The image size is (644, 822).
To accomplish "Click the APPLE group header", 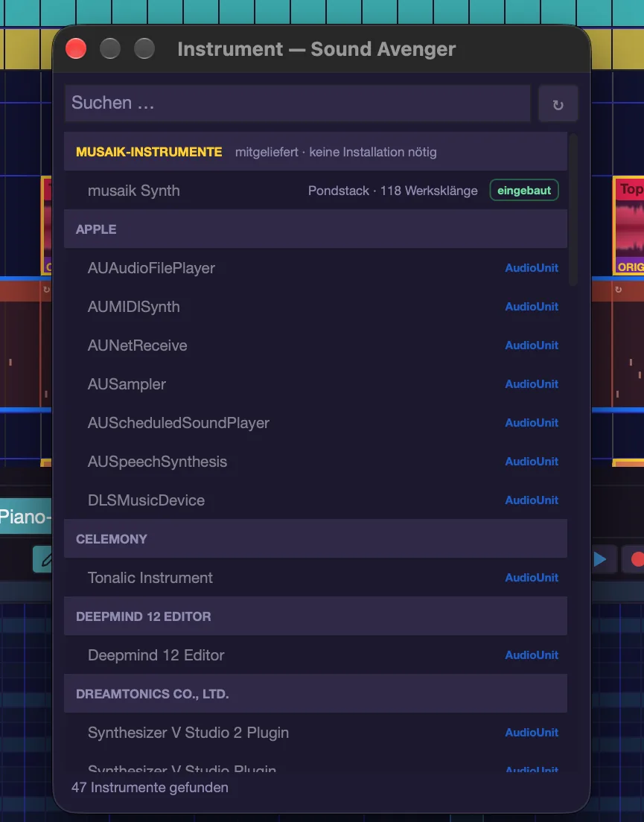I will click(316, 229).
